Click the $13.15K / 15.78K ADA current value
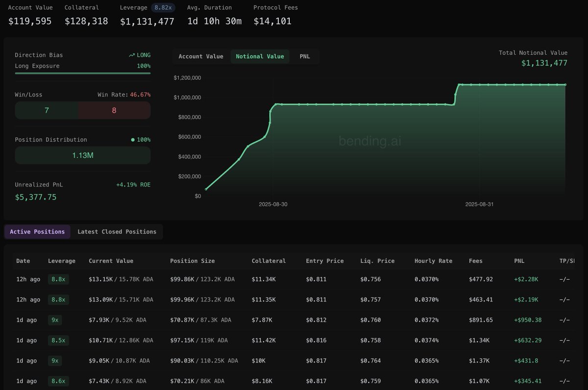Viewport: 588px width, 390px height. coord(121,279)
